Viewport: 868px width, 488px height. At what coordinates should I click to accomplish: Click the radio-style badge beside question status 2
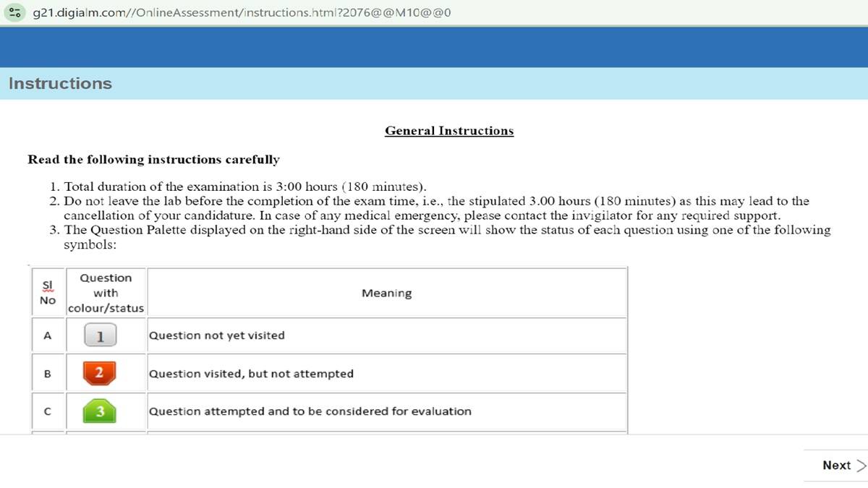coord(101,373)
